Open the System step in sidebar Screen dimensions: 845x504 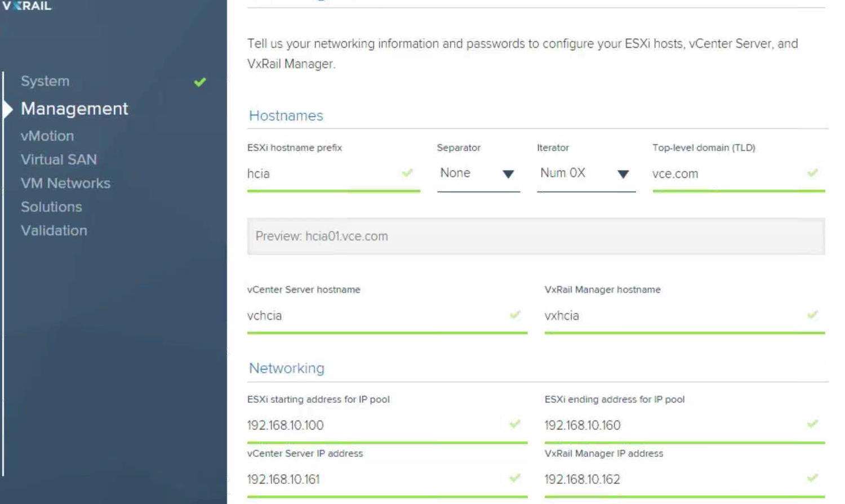(x=45, y=81)
